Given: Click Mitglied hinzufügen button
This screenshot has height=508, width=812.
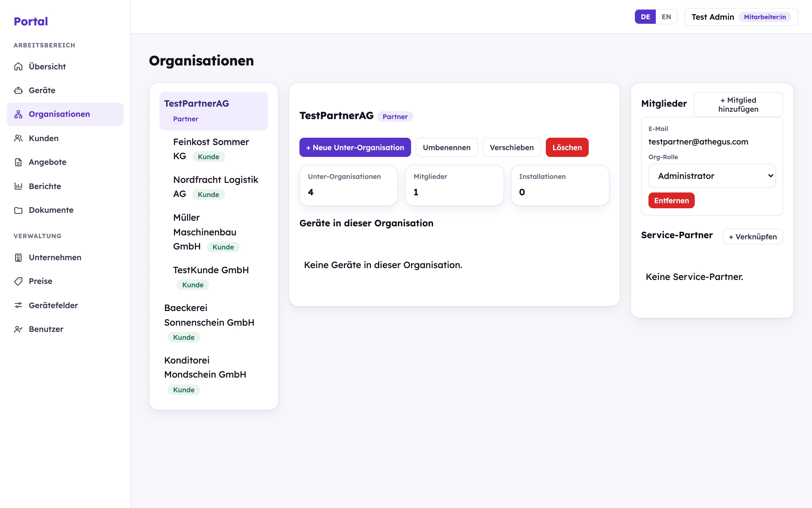Looking at the screenshot, I should pyautogui.click(x=738, y=104).
